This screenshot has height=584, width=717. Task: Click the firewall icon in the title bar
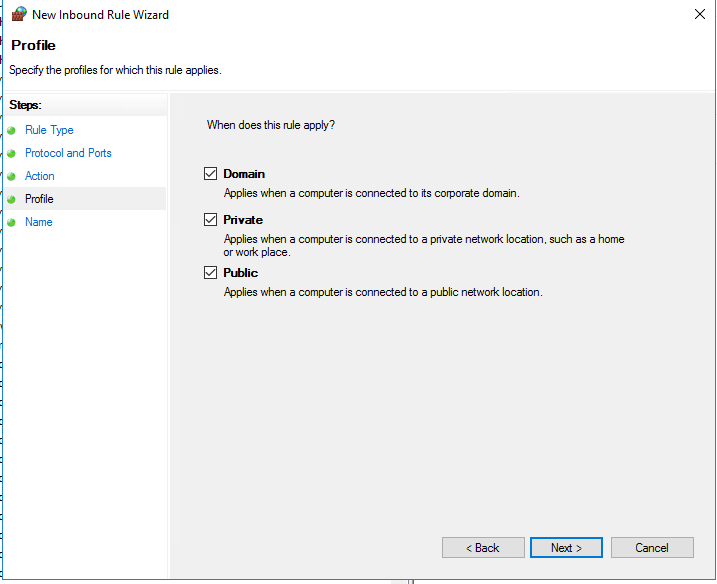(18, 15)
